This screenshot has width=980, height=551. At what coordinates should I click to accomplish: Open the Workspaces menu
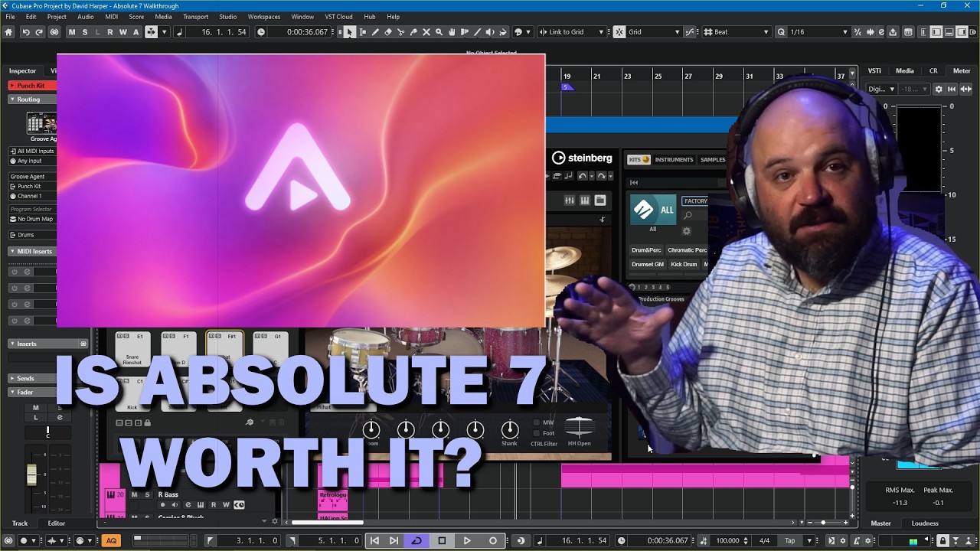click(x=263, y=17)
